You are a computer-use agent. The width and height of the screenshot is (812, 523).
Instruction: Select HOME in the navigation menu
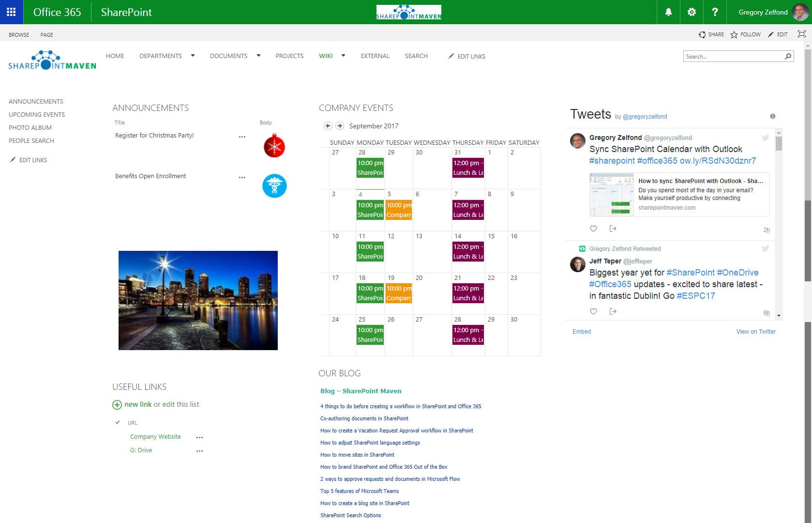click(x=115, y=56)
